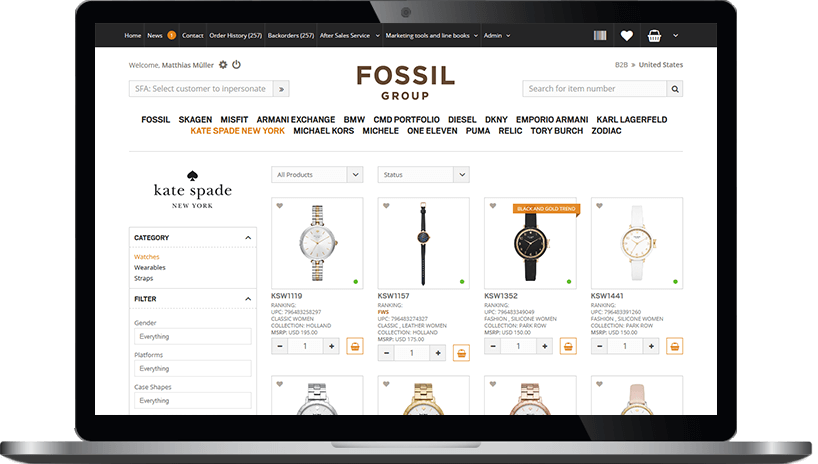The image size is (818, 464).
Task: Submit the impersonate customer arrow button
Action: pos(281,89)
